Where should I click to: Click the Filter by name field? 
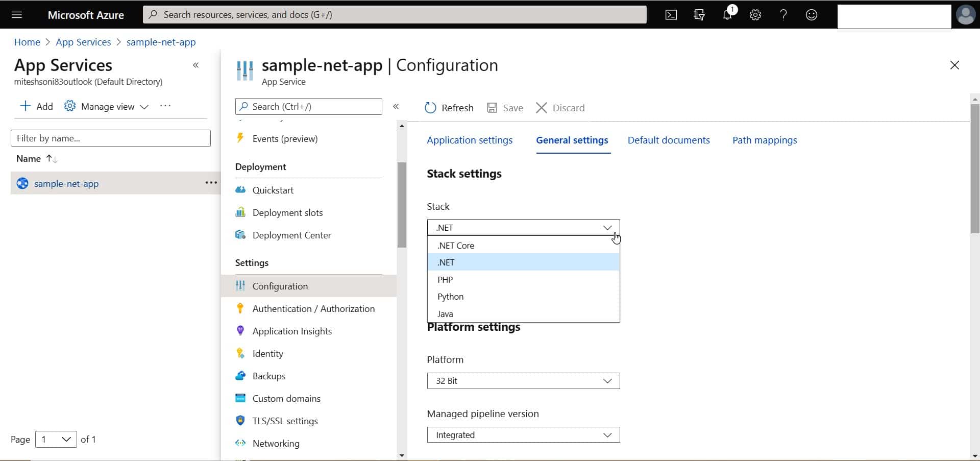coord(111,138)
